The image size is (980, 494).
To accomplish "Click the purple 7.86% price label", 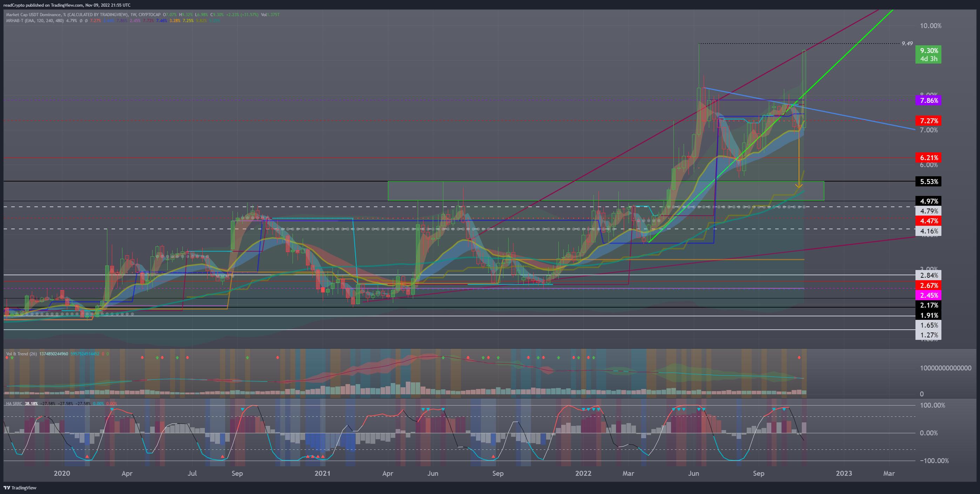I will 929,100.
